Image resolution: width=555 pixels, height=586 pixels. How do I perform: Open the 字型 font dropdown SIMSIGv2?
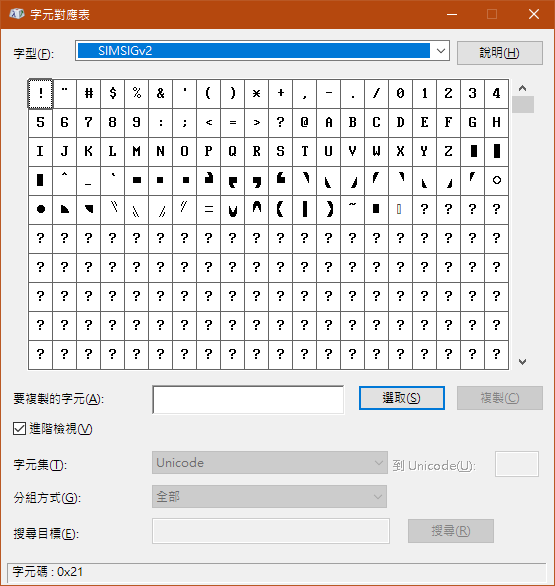click(x=262, y=51)
